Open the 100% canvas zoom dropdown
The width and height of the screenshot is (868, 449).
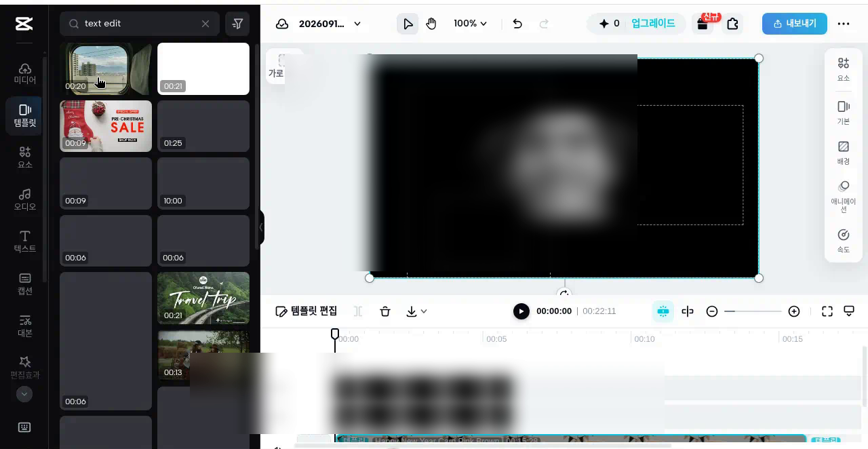pyautogui.click(x=470, y=24)
